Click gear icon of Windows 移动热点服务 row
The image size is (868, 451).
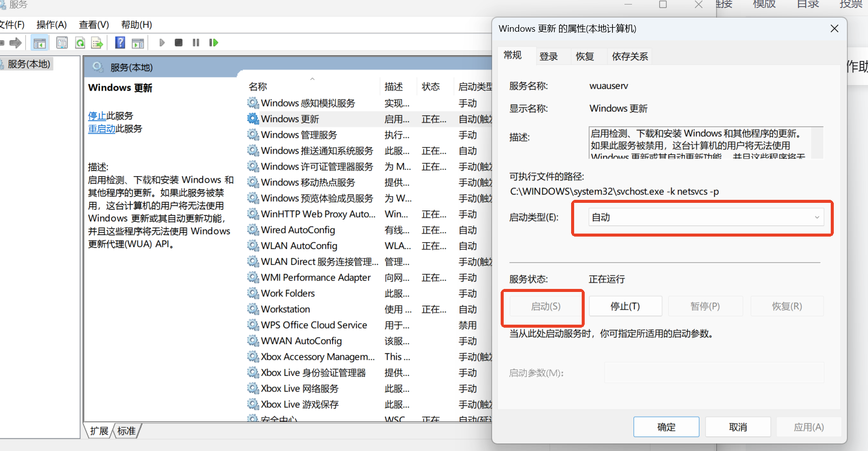pyautogui.click(x=253, y=182)
